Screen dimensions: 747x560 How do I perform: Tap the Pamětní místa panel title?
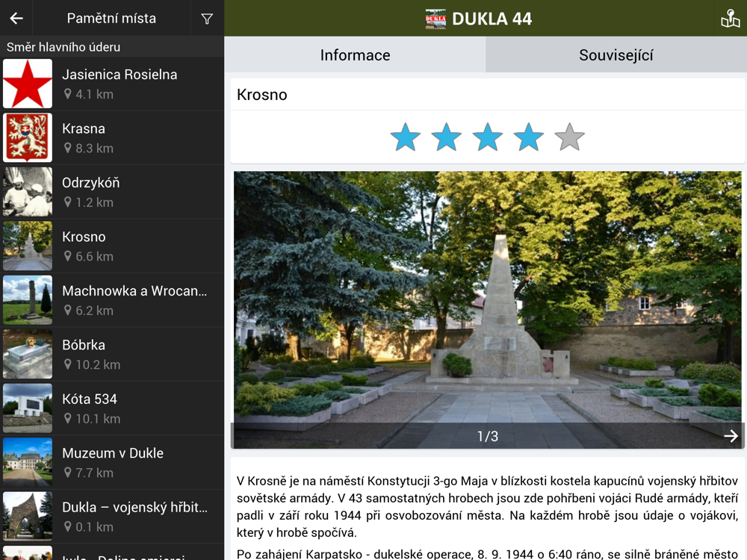tap(111, 18)
